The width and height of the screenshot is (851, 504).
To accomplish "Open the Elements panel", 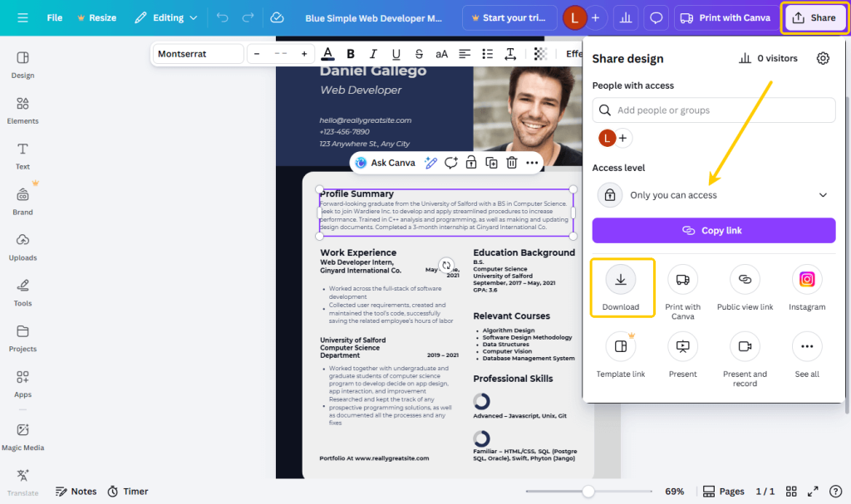I will (x=22, y=112).
